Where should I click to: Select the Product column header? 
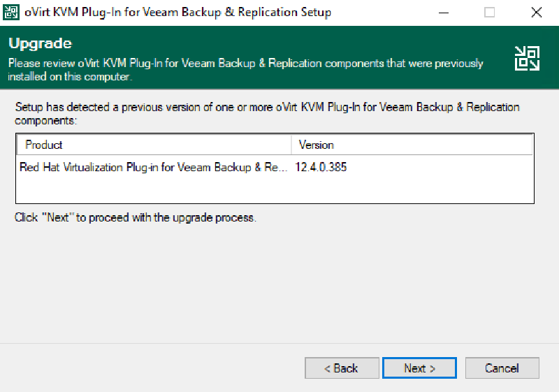pos(154,145)
